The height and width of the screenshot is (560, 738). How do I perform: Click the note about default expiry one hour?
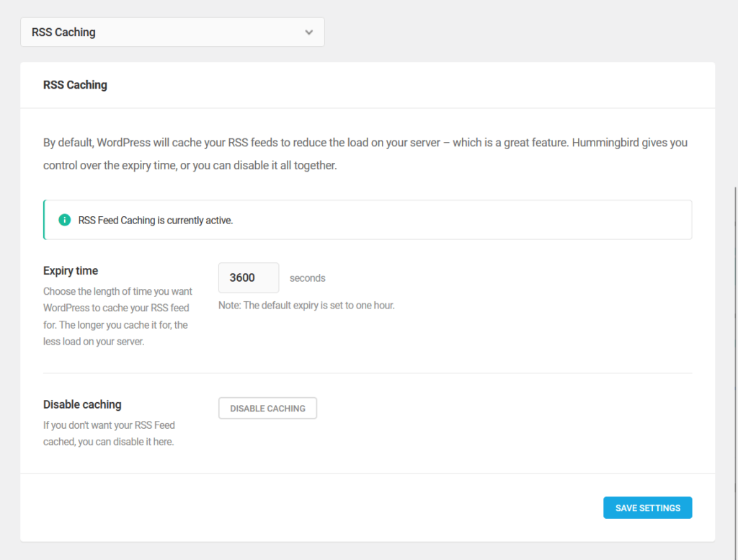pos(306,306)
